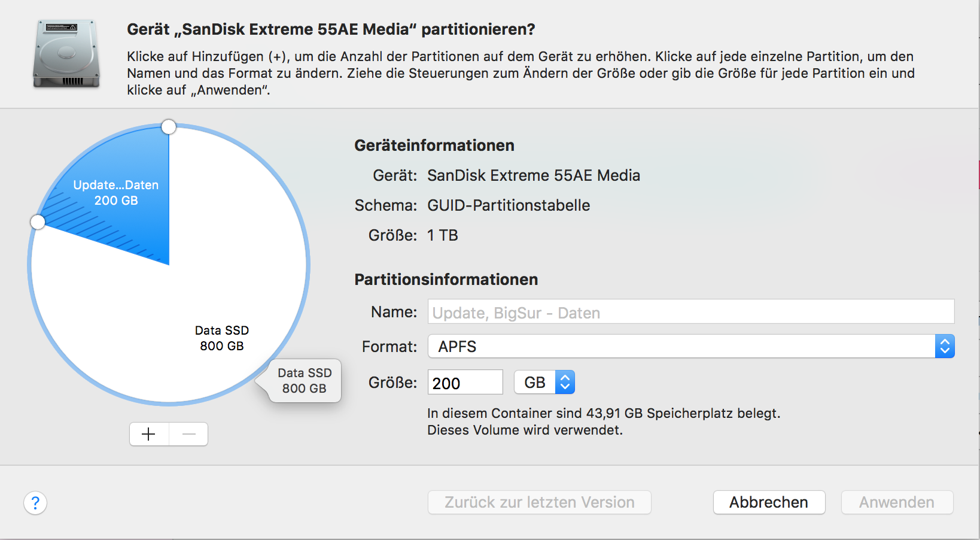This screenshot has height=540, width=980.
Task: Click the Geräteinformationen heading
Action: (x=434, y=145)
